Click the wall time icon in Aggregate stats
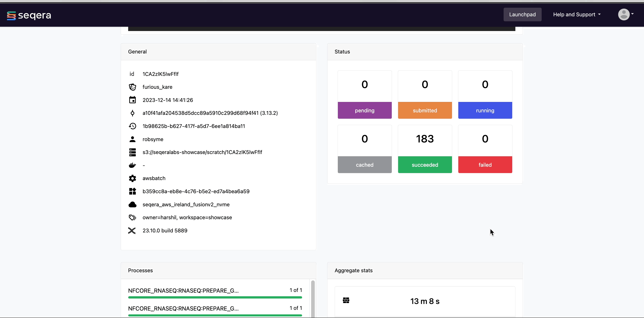The height and width of the screenshot is (318, 644). tap(346, 300)
